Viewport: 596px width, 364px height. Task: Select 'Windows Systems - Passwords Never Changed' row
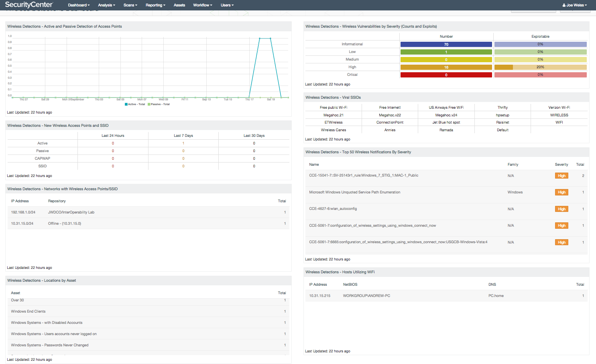[148, 345]
